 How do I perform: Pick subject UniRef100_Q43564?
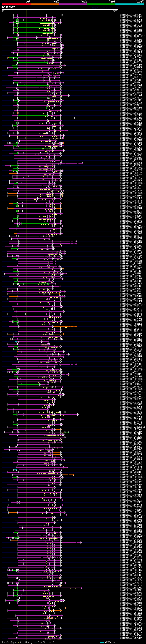tap(131, 85)
